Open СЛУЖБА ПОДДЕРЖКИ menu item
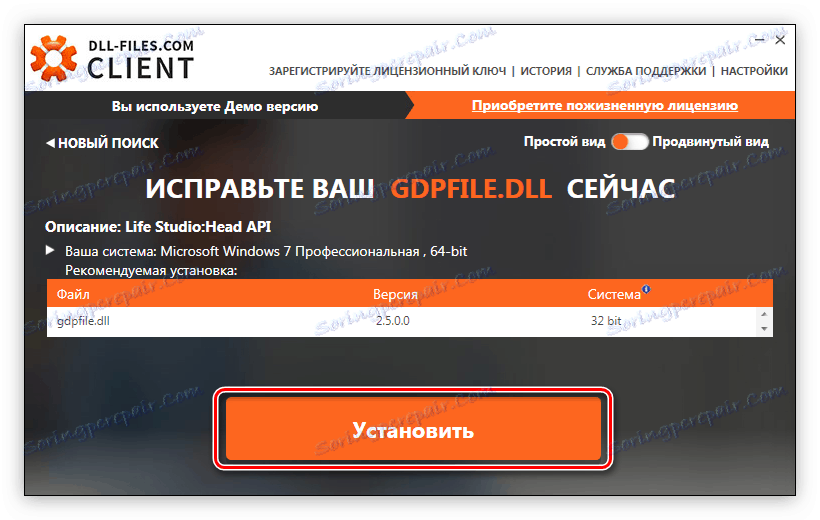Image resolution: width=820 pixels, height=520 pixels. click(646, 71)
